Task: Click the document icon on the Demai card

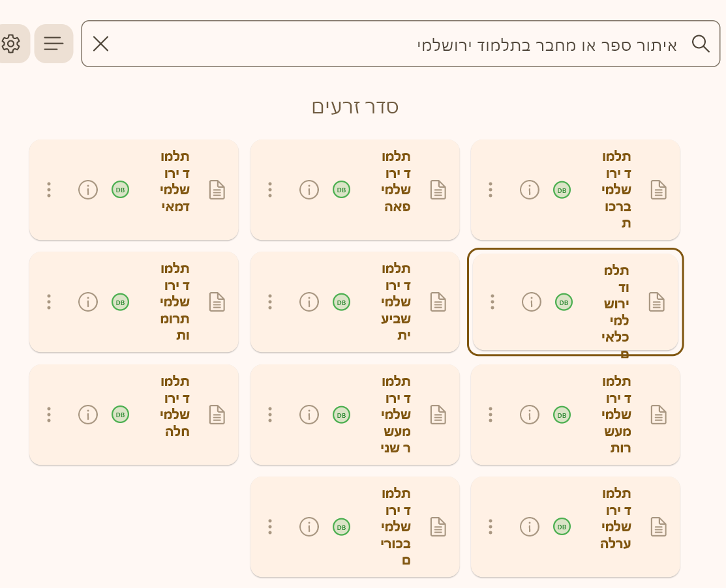Action: point(217,190)
